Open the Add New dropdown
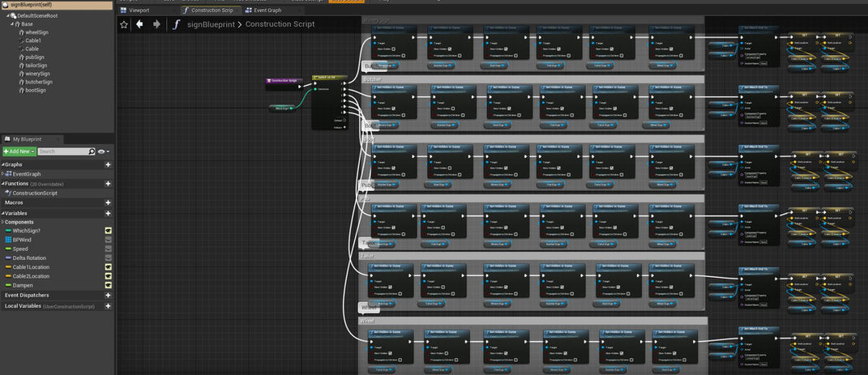 [x=19, y=151]
